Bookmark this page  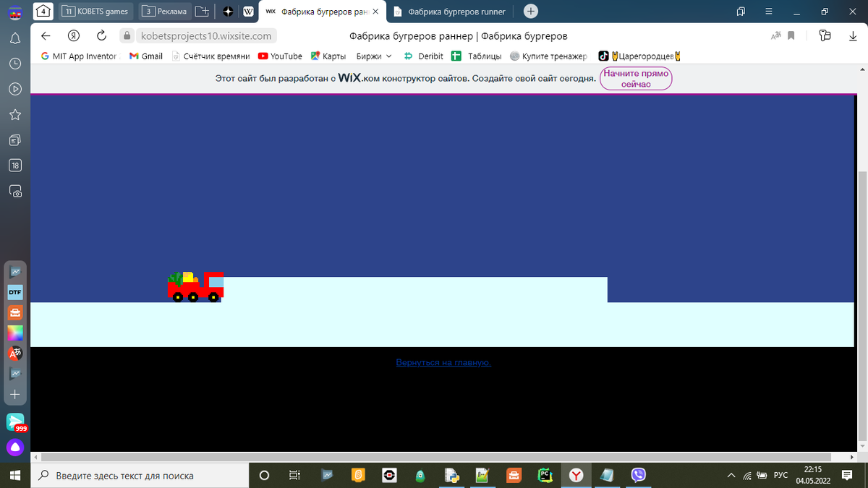791,35
